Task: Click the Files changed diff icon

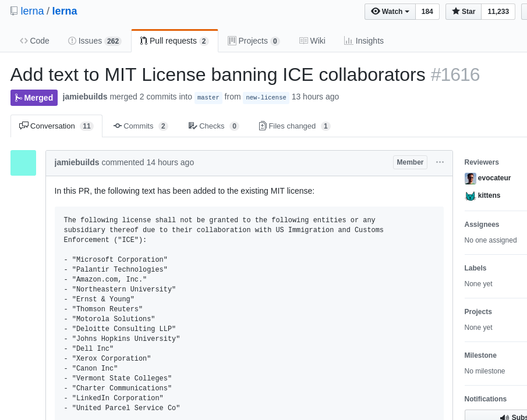Action: [x=263, y=126]
